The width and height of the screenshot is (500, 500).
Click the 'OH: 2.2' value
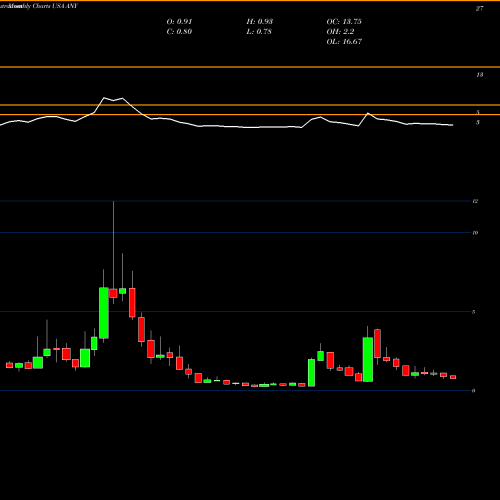pos(340,32)
